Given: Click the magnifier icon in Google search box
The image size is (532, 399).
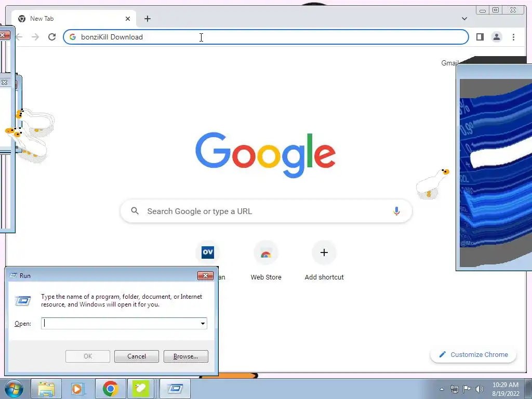Looking at the screenshot, I should [135, 211].
